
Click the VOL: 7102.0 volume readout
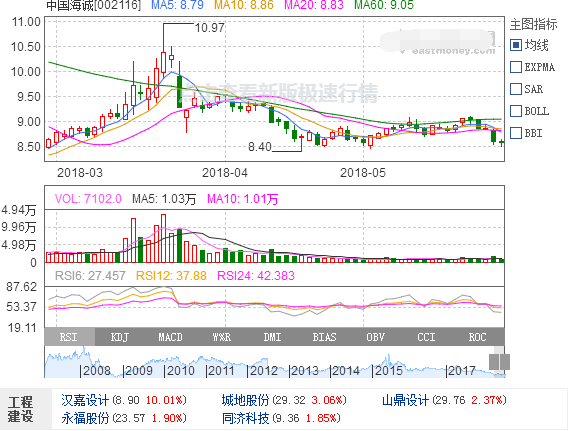(x=88, y=199)
